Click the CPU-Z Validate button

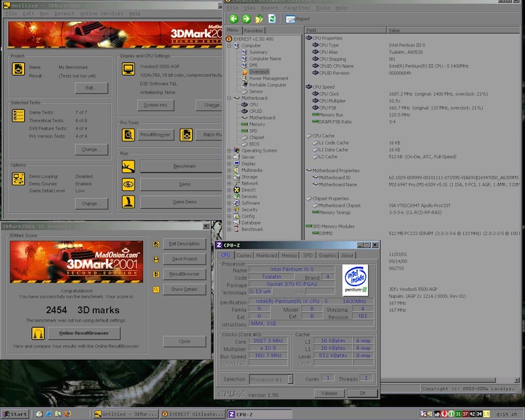329,393
